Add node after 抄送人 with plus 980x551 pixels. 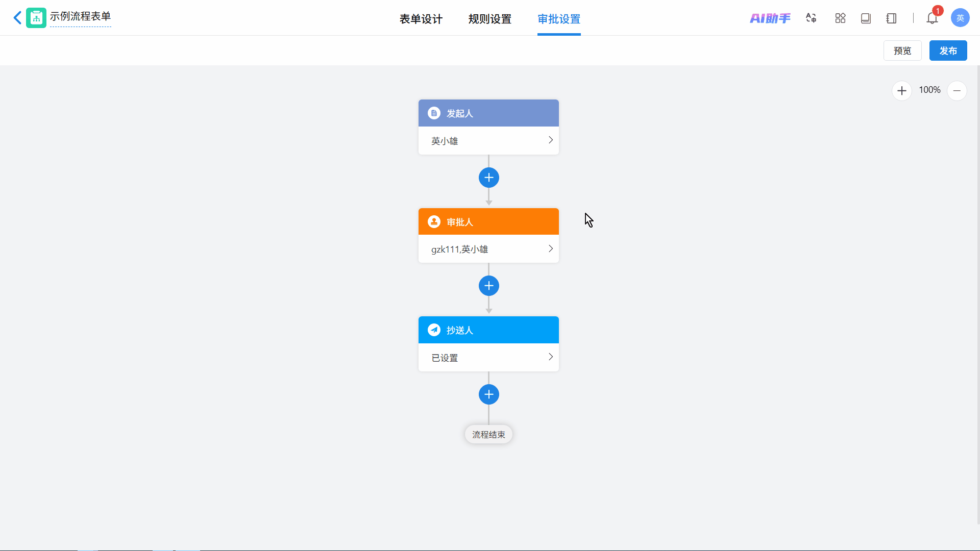pos(488,394)
